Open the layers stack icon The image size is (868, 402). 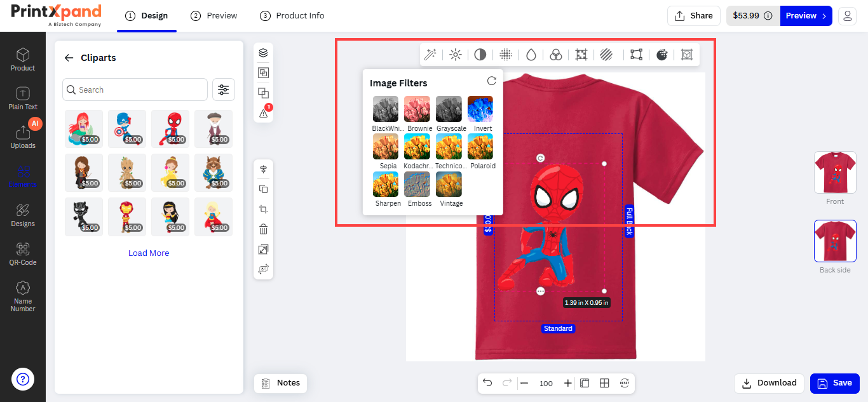point(263,53)
